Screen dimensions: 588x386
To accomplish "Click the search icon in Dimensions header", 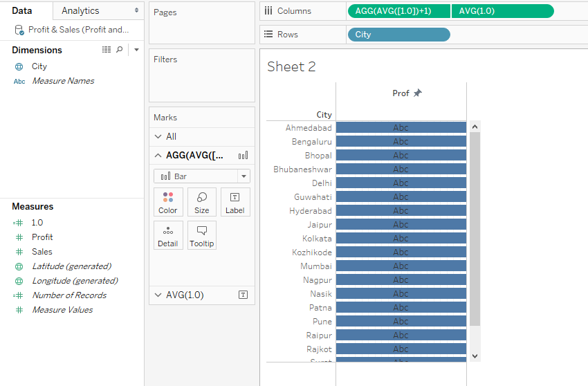I will 119,50.
